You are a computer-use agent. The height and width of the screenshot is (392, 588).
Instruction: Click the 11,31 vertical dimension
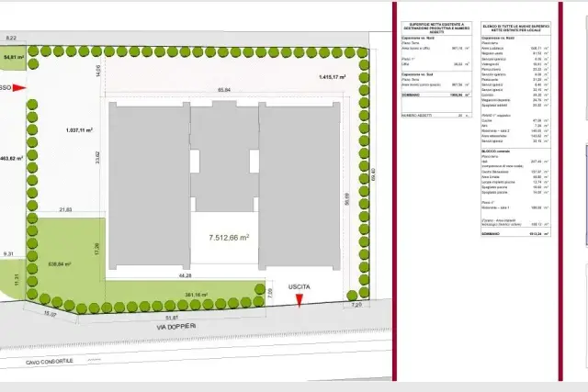click(x=17, y=280)
